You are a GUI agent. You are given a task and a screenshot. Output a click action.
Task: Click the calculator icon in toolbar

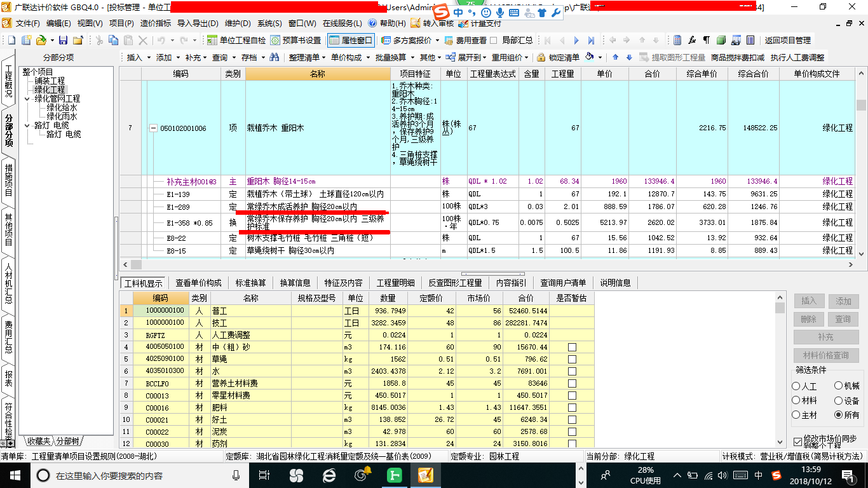pos(677,40)
